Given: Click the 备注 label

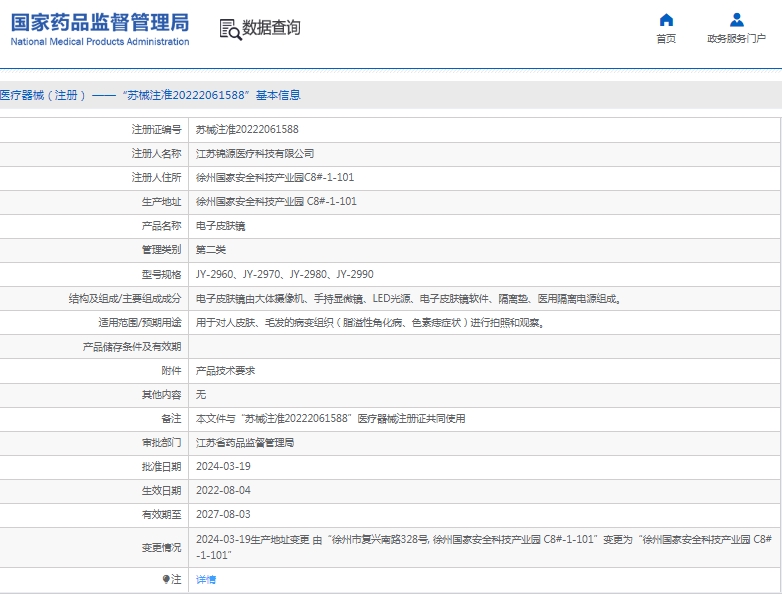Looking at the screenshot, I should click(x=171, y=418).
